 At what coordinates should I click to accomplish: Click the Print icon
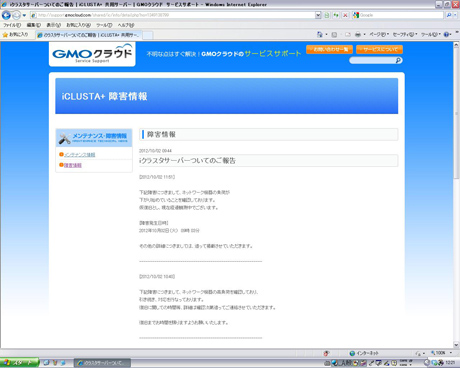(x=358, y=34)
